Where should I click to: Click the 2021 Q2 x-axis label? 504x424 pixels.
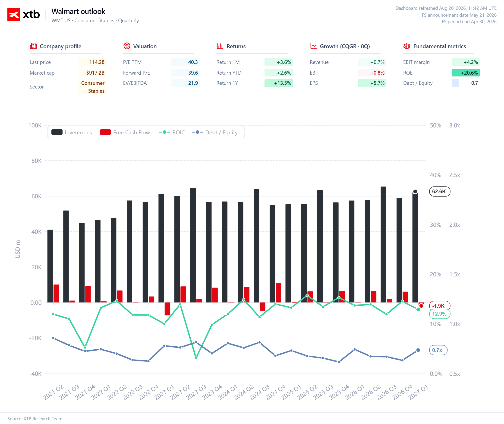click(53, 392)
